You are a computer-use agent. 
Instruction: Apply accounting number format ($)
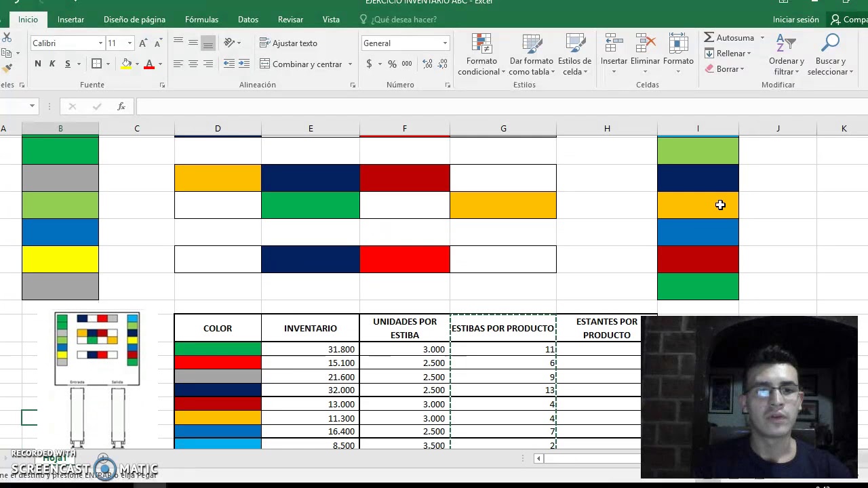(x=369, y=64)
